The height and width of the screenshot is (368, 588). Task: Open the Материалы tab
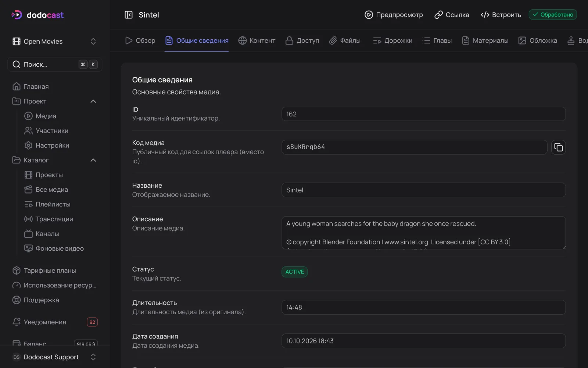[x=485, y=40]
